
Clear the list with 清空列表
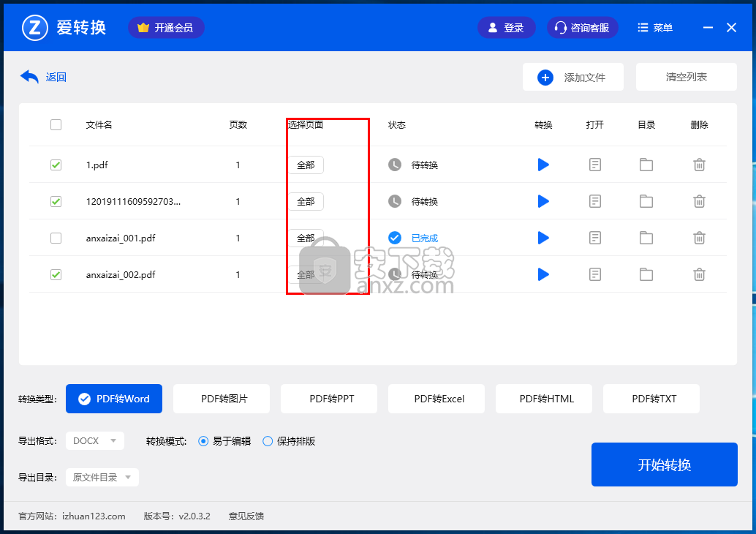pos(687,78)
